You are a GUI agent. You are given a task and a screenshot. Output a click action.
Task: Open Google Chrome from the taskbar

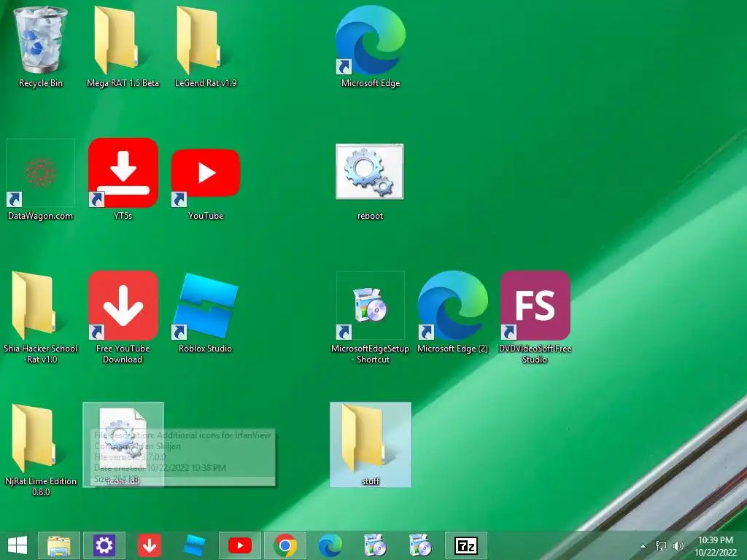tap(285, 545)
